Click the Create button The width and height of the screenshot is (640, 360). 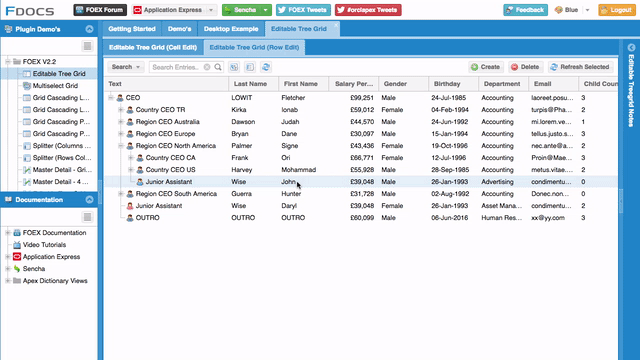tap(485, 67)
